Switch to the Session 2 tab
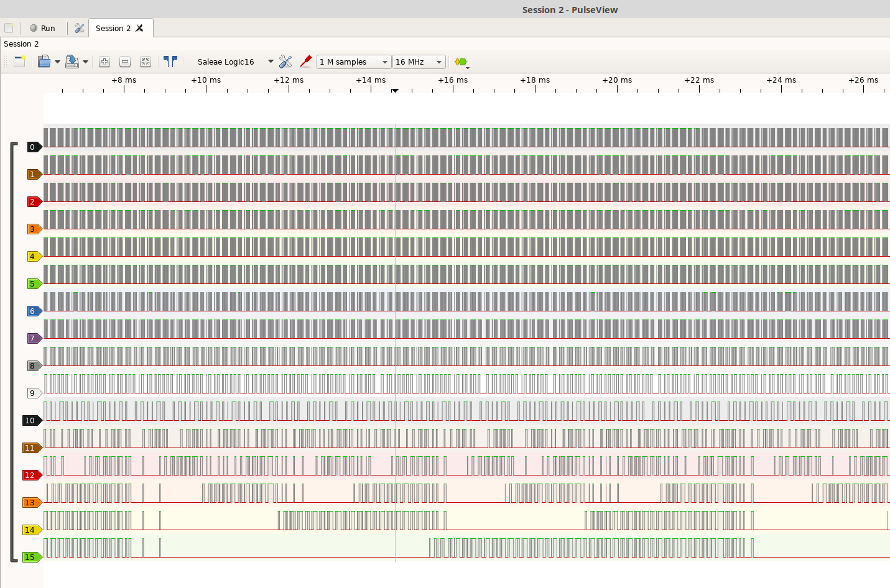Screen dimensions: 890x588 [113, 28]
